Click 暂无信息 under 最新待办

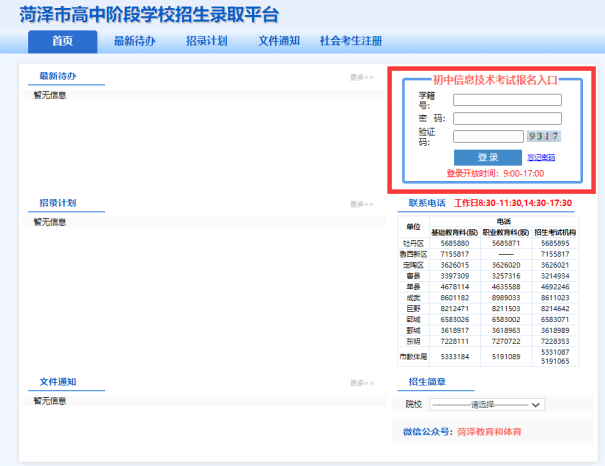coord(50,95)
